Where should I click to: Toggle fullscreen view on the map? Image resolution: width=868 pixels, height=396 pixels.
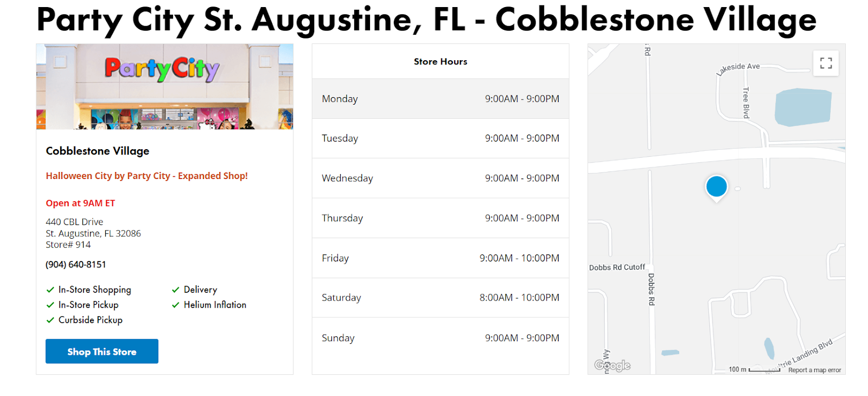tap(826, 63)
